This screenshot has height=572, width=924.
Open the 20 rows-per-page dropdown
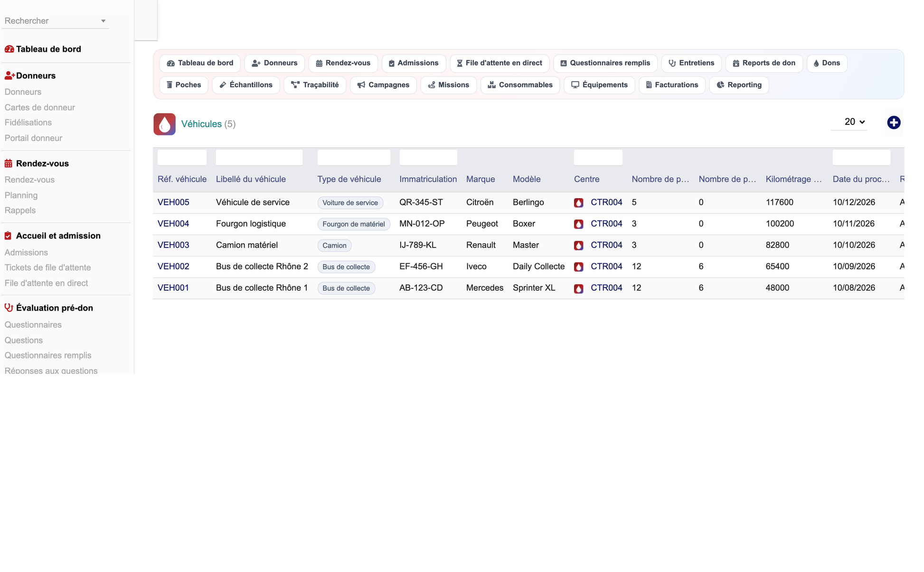click(854, 122)
